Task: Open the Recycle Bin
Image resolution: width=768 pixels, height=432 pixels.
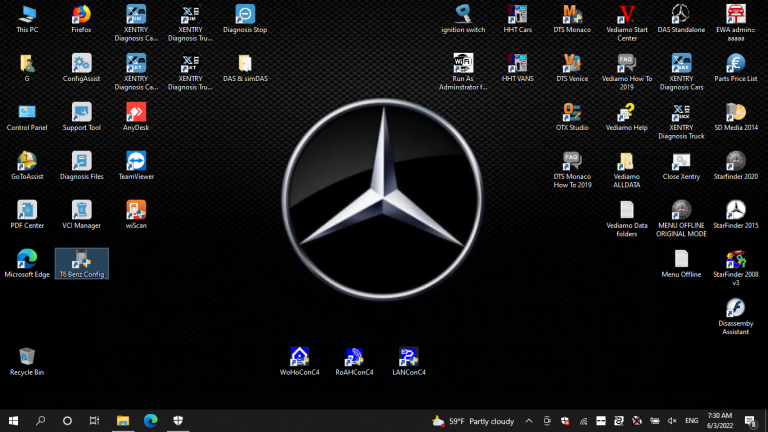Action: [27, 361]
